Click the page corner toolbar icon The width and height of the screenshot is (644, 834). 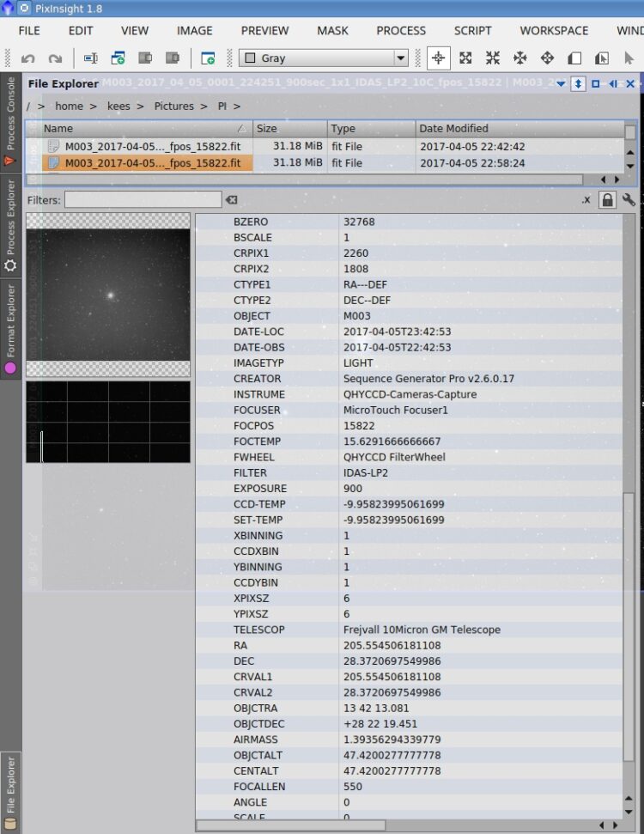point(574,58)
